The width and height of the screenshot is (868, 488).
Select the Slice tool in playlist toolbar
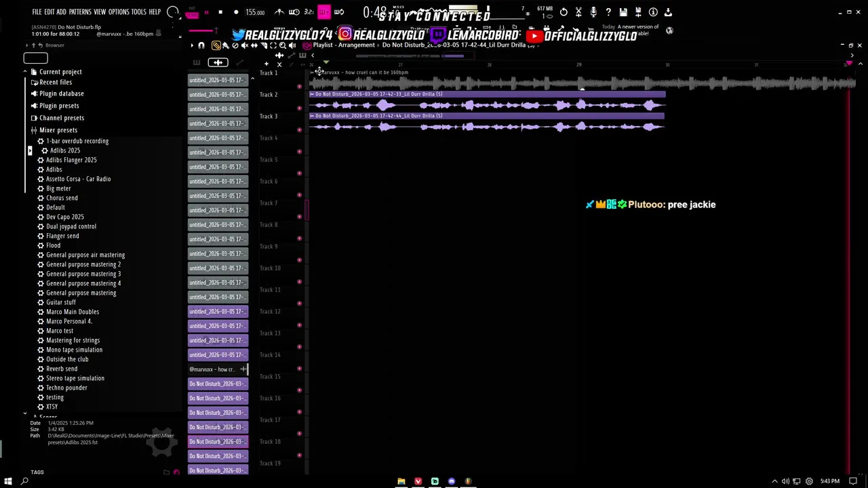(x=264, y=45)
